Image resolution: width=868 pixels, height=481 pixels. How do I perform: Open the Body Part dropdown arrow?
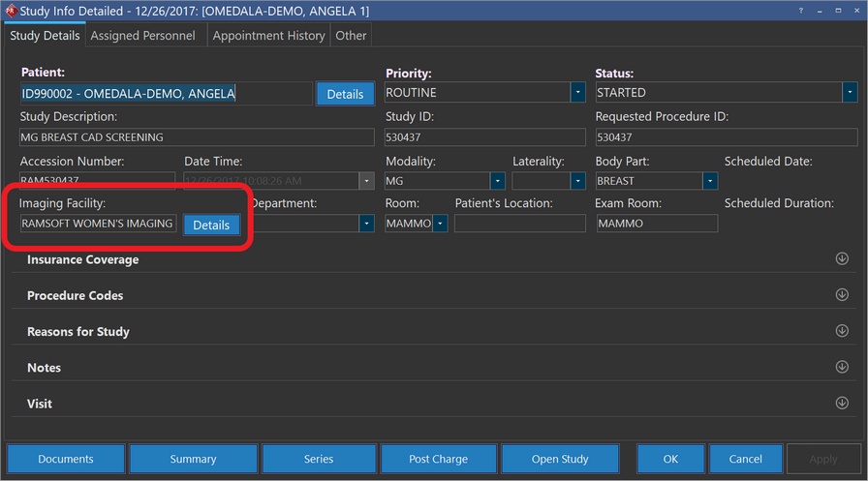(x=710, y=181)
